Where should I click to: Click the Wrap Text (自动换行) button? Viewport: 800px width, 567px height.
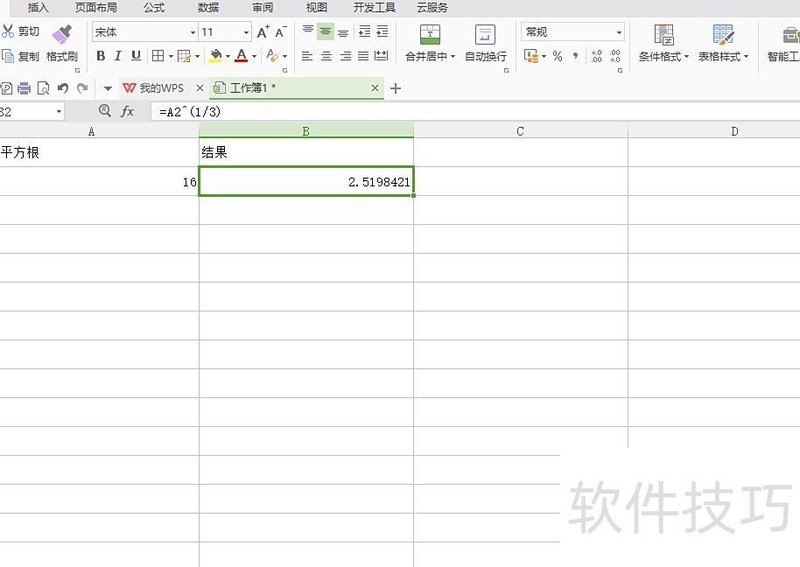[x=485, y=44]
